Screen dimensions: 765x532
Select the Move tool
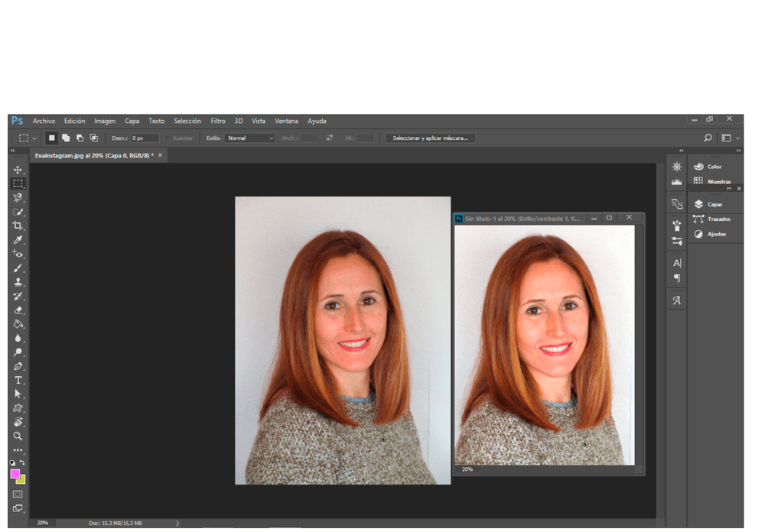[x=18, y=170]
